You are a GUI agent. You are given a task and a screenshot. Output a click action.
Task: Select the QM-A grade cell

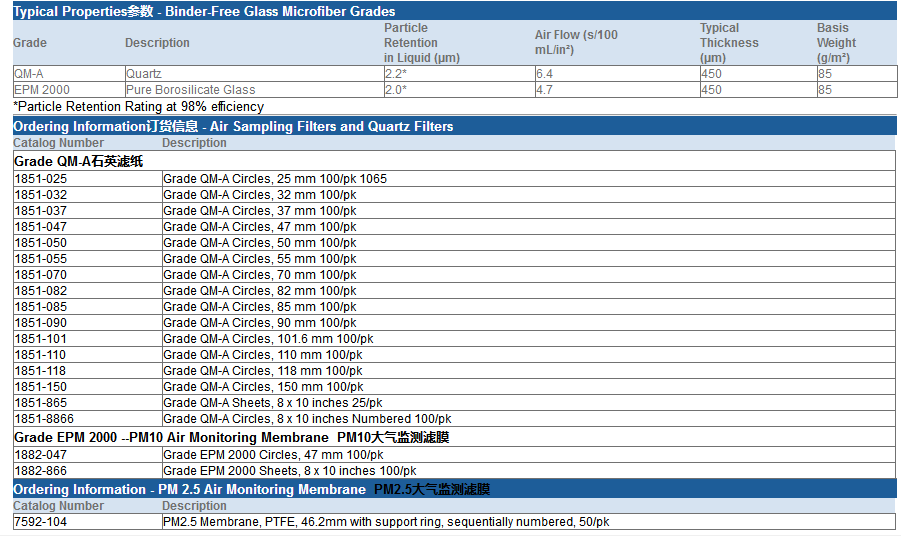coord(69,74)
